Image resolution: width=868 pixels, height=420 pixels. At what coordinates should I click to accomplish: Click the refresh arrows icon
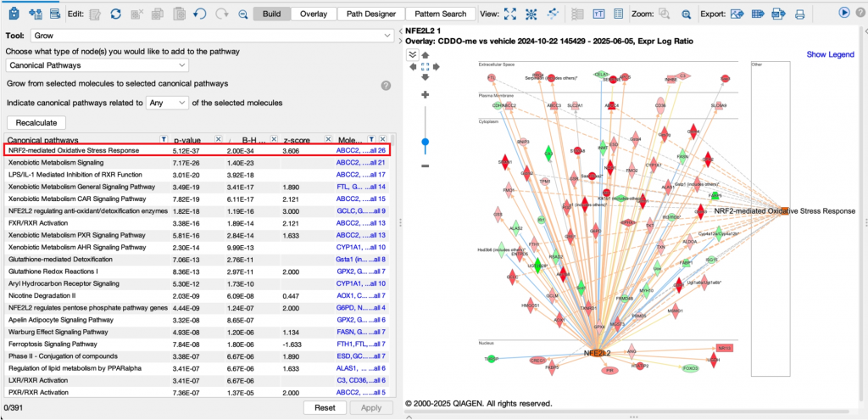click(x=115, y=14)
